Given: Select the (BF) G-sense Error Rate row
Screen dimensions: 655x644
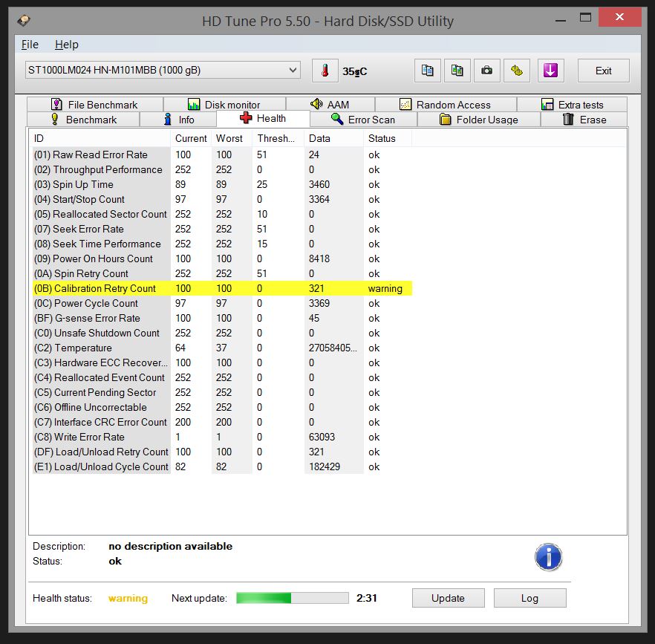Looking at the screenshot, I should point(222,318).
